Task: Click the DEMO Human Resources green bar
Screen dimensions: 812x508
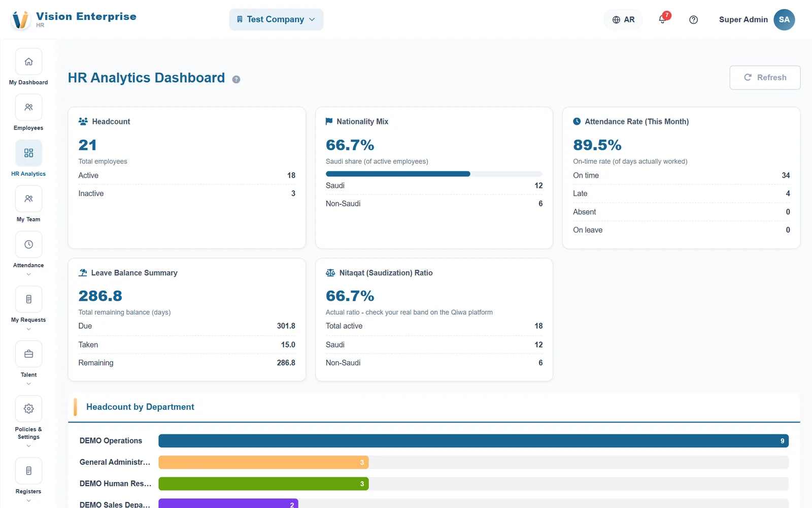Action: pyautogui.click(x=263, y=484)
